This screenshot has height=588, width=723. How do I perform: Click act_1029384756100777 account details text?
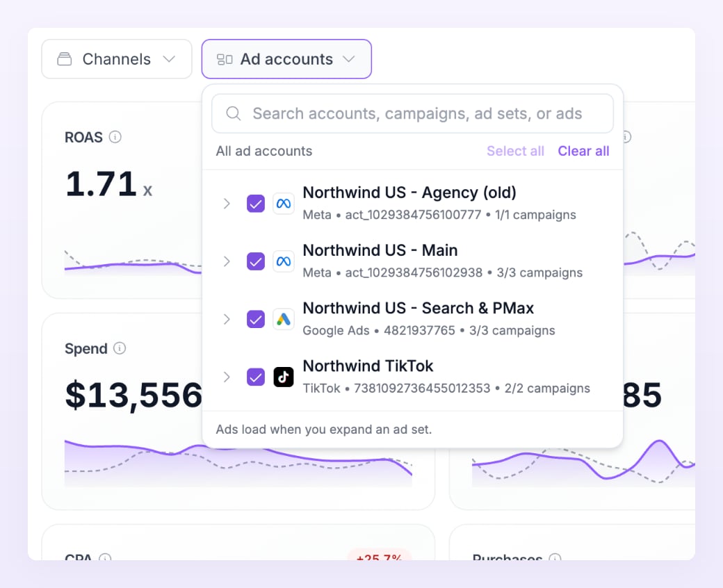[x=439, y=215]
